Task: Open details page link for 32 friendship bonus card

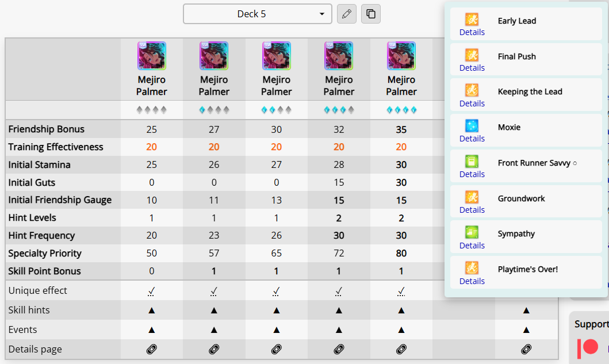Action: [339, 349]
